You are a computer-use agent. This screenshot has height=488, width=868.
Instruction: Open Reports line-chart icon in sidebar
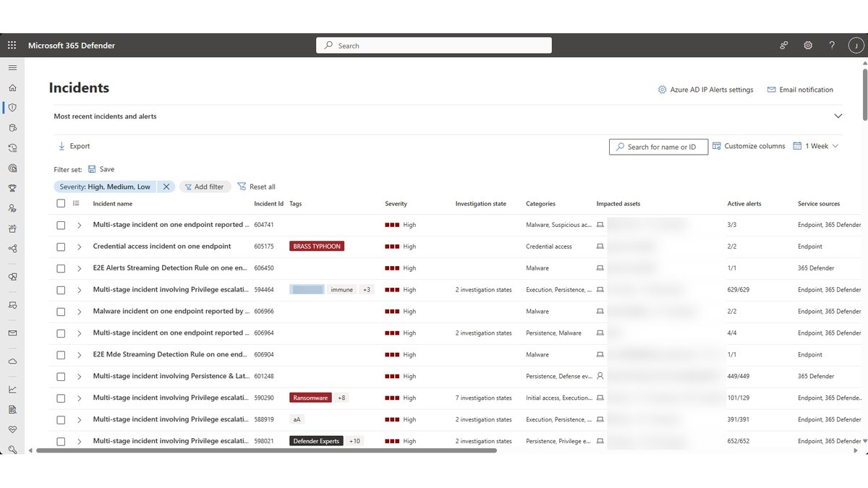[12, 389]
